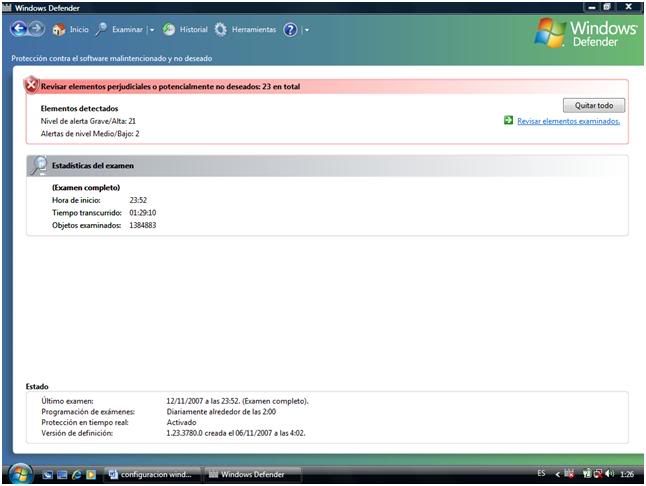Select the definition version 1.23.3780.0 text

236,433
